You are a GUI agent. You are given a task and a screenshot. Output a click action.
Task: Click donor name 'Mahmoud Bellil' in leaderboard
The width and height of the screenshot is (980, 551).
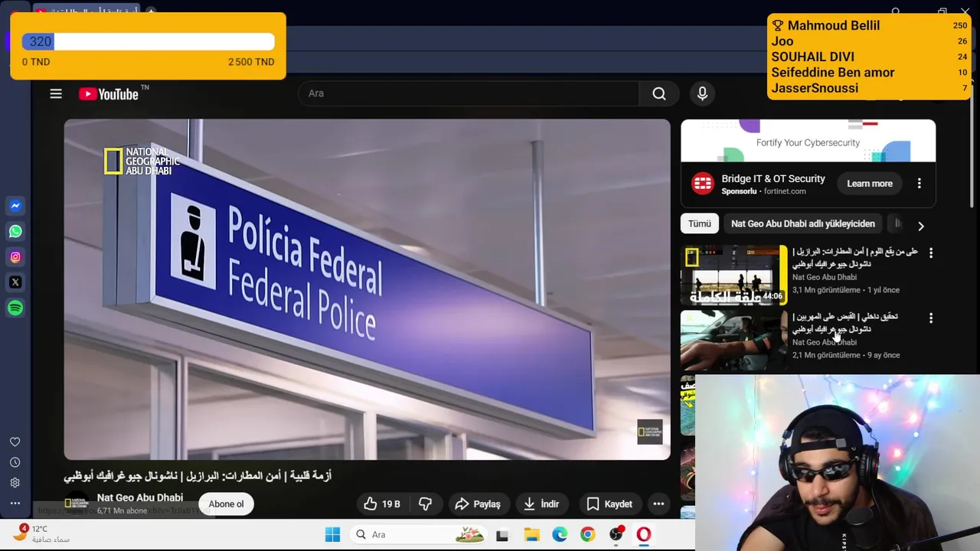click(x=833, y=25)
